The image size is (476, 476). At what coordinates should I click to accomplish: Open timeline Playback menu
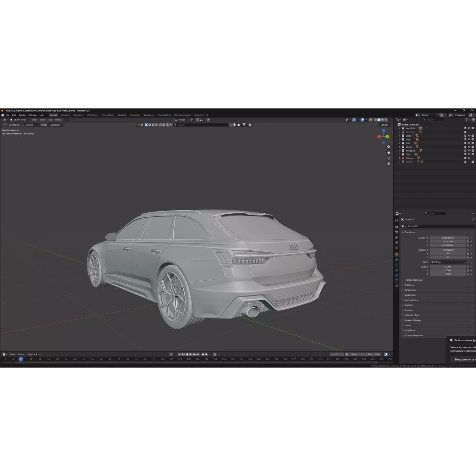click(33, 354)
